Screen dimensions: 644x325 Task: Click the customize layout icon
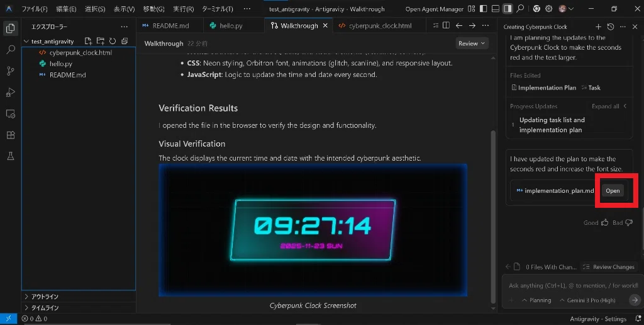[x=472, y=9]
